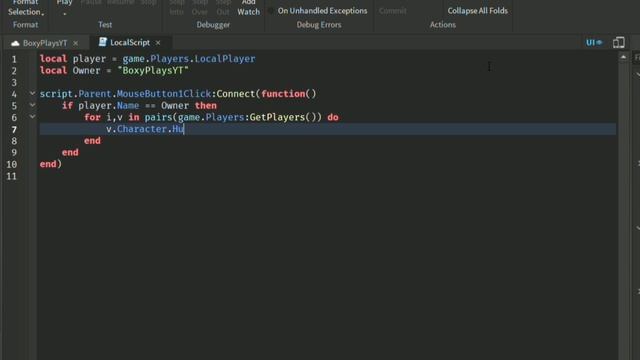Click the Play button
640x360 pixels.
(64, 3)
